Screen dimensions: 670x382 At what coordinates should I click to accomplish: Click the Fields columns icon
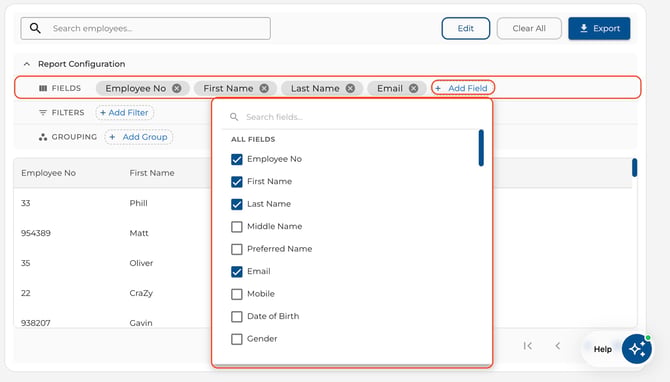[x=43, y=88]
